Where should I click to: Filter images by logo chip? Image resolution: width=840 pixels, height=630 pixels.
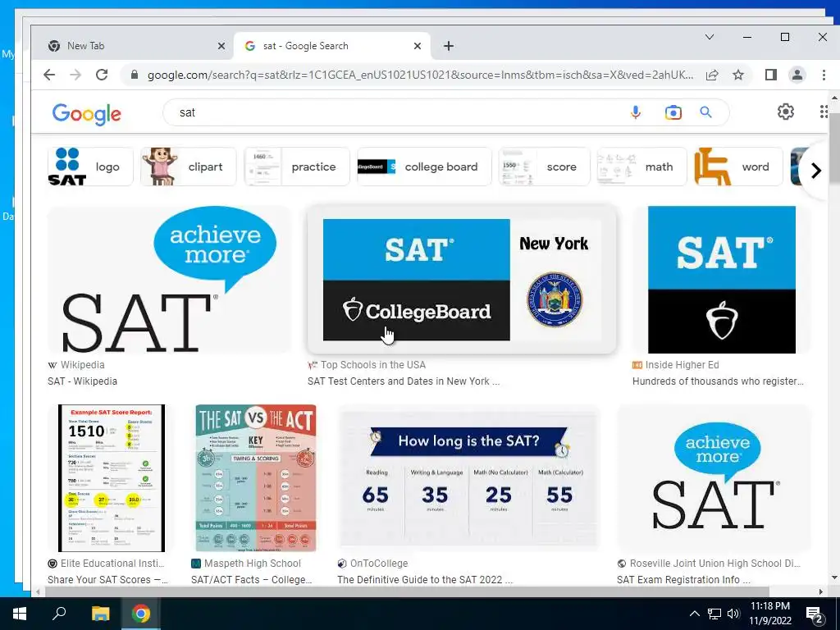(90, 167)
